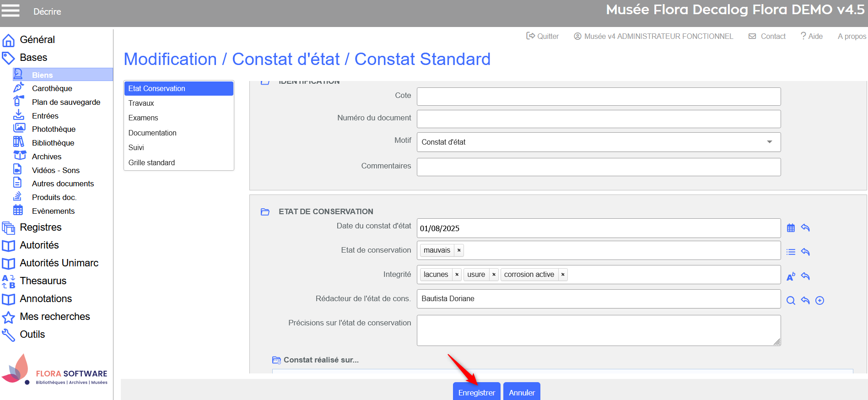Click search icon for Rédacteur field
This screenshot has width=868, height=400.
[x=791, y=301]
